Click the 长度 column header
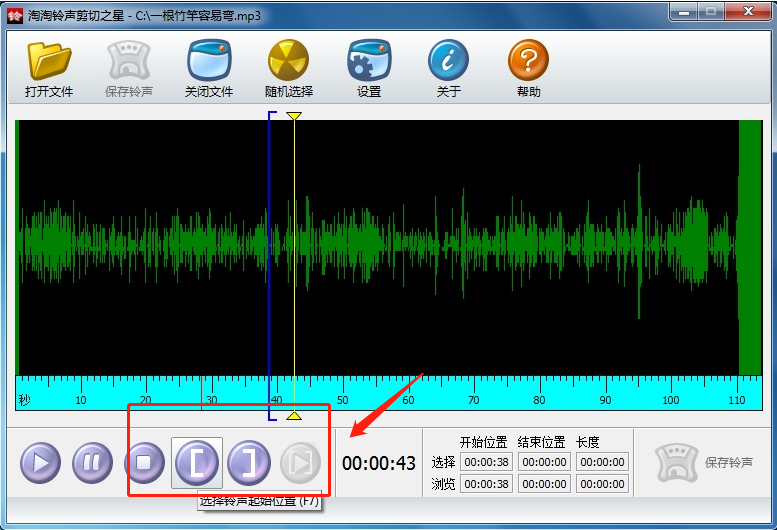777x530 pixels. pyautogui.click(x=588, y=442)
